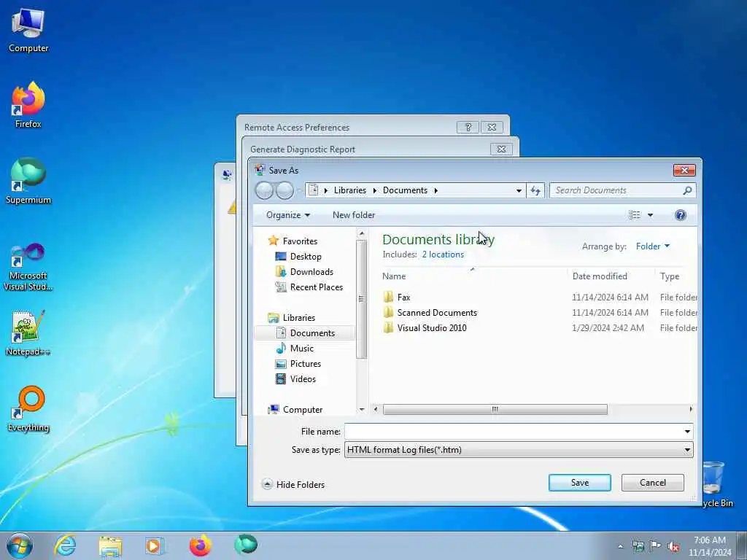Go forward using the Forward arrow button
The height and width of the screenshot is (560, 747).
click(x=285, y=191)
